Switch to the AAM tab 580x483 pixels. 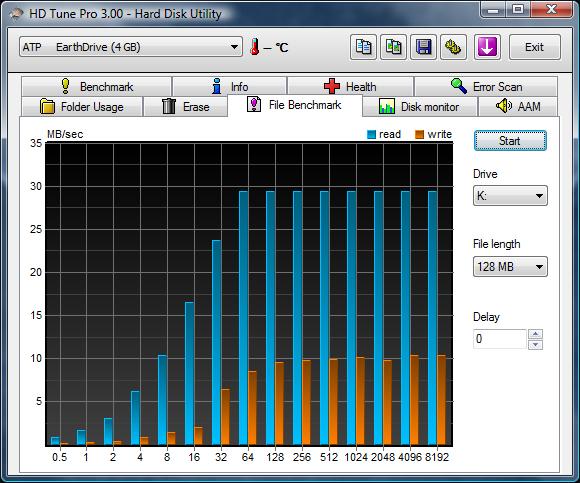click(x=518, y=107)
